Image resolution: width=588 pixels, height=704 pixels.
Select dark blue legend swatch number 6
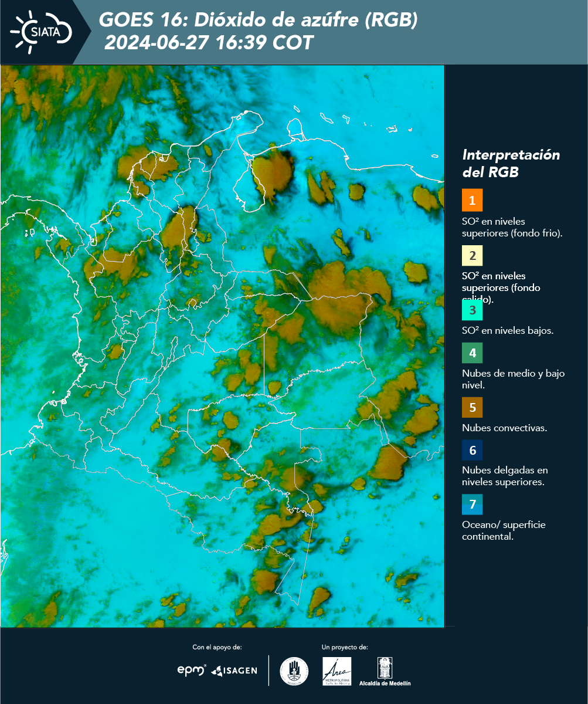472,451
